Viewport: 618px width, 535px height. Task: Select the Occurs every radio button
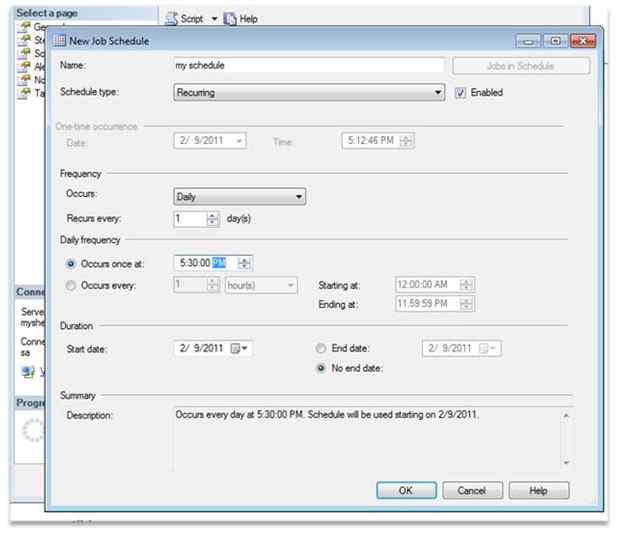pos(71,285)
